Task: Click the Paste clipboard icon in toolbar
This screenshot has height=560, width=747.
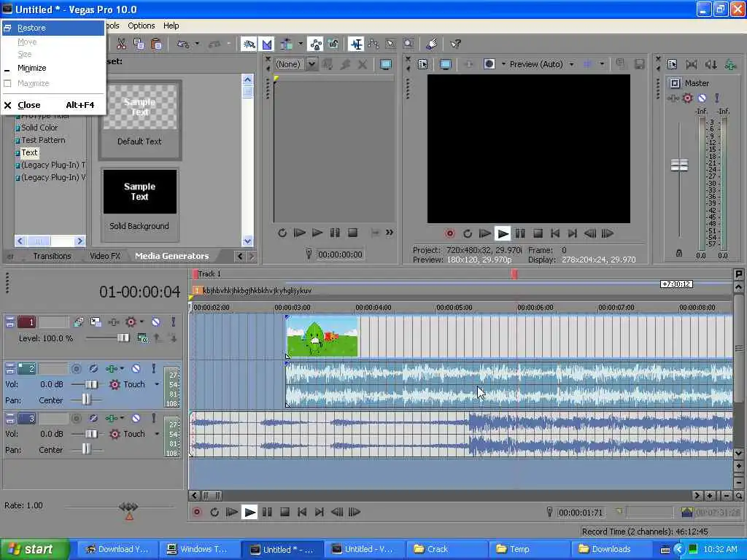Action: pyautogui.click(x=156, y=44)
